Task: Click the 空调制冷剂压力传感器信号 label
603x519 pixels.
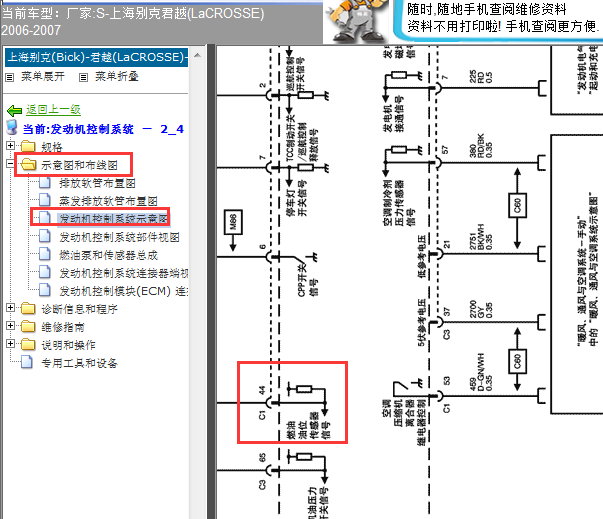Action: point(400,203)
